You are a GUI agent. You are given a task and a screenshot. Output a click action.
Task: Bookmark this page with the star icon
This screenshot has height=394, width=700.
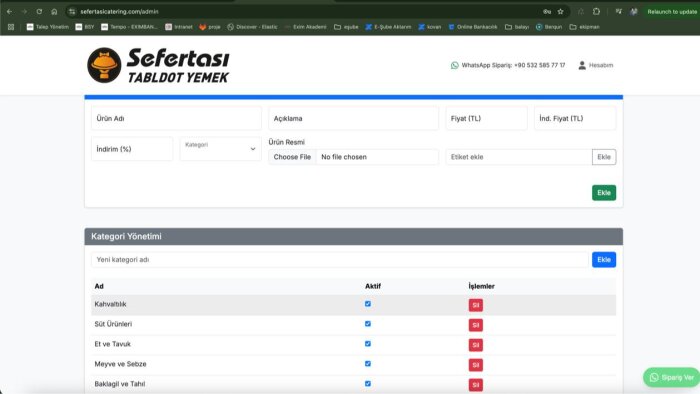tap(560, 12)
